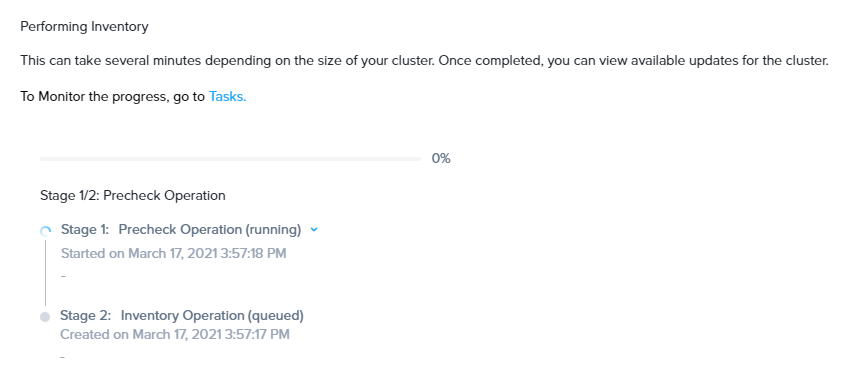Click the 'Stage 1:' prefix text
This screenshot has height=367, width=853.
tap(85, 229)
